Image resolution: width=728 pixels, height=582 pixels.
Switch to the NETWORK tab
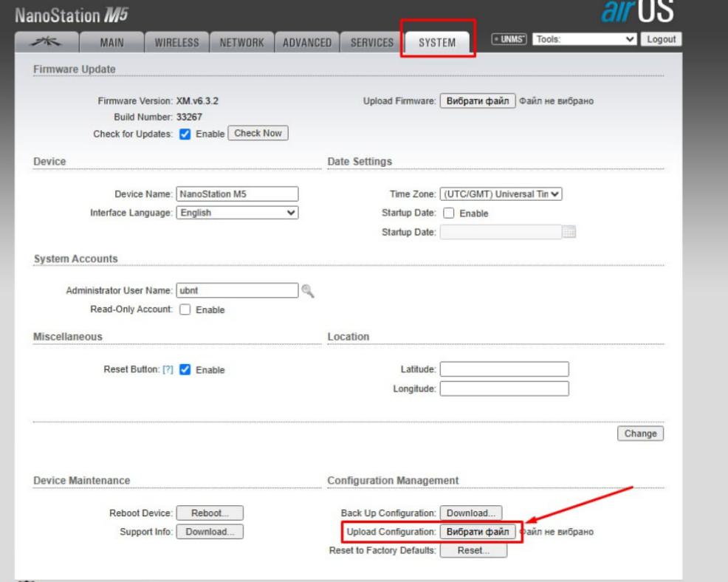tap(242, 43)
